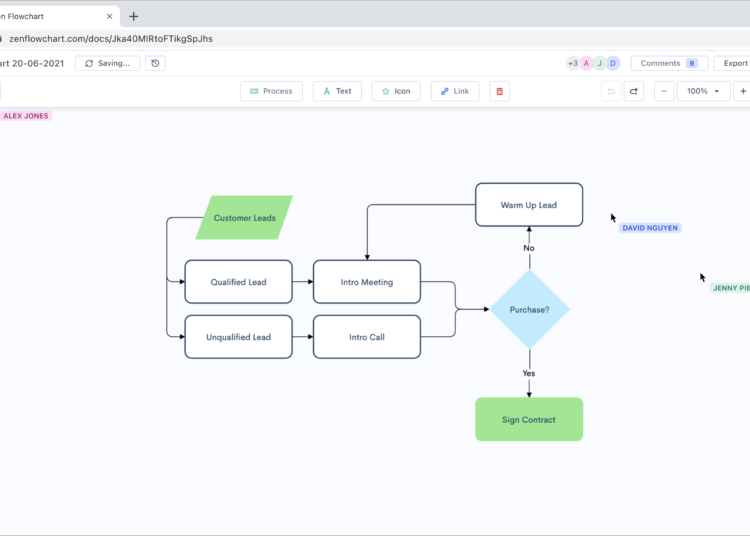The height and width of the screenshot is (536, 750).
Task: Select the Purchase? decision diamond
Action: 529,309
